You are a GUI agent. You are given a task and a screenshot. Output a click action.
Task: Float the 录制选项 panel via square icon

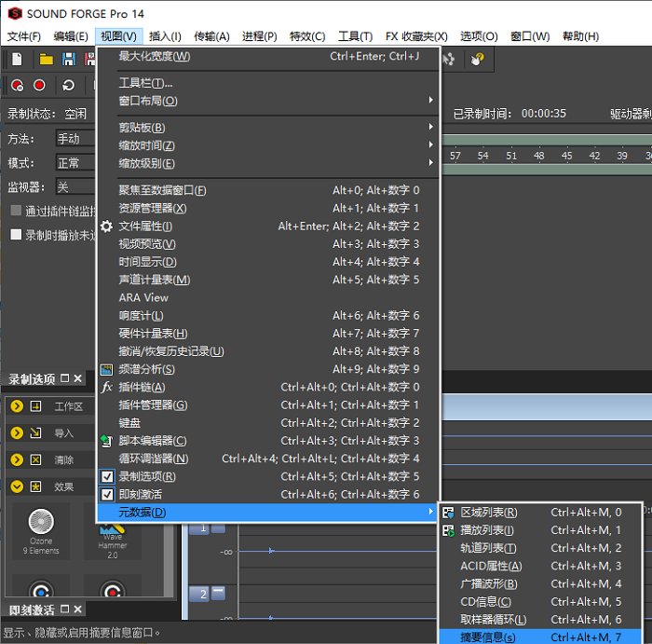[65, 378]
